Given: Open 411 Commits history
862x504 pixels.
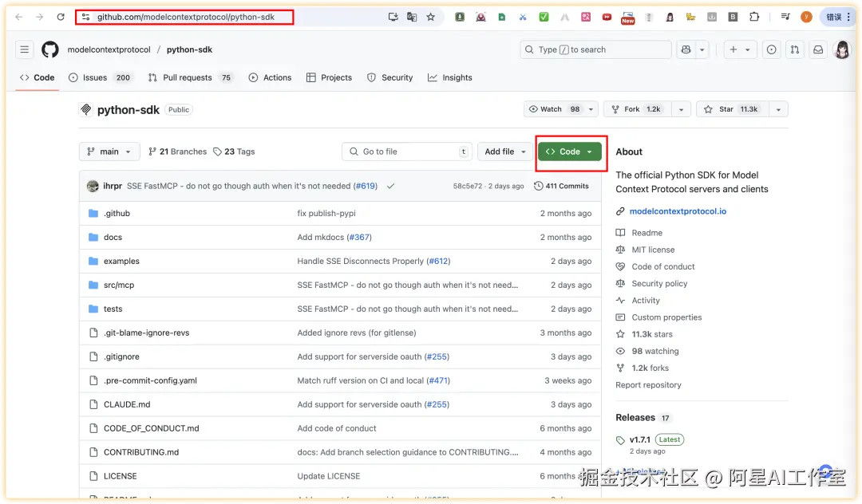Looking at the screenshot, I should point(561,186).
